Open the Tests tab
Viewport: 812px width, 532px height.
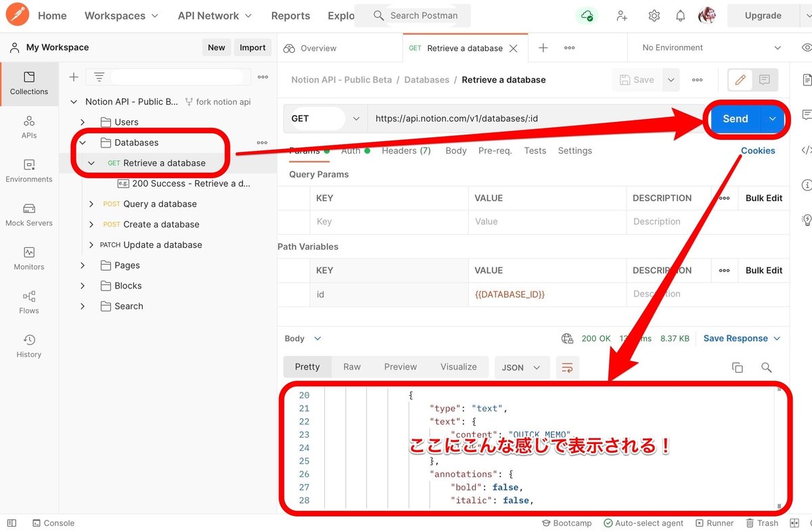(x=535, y=151)
